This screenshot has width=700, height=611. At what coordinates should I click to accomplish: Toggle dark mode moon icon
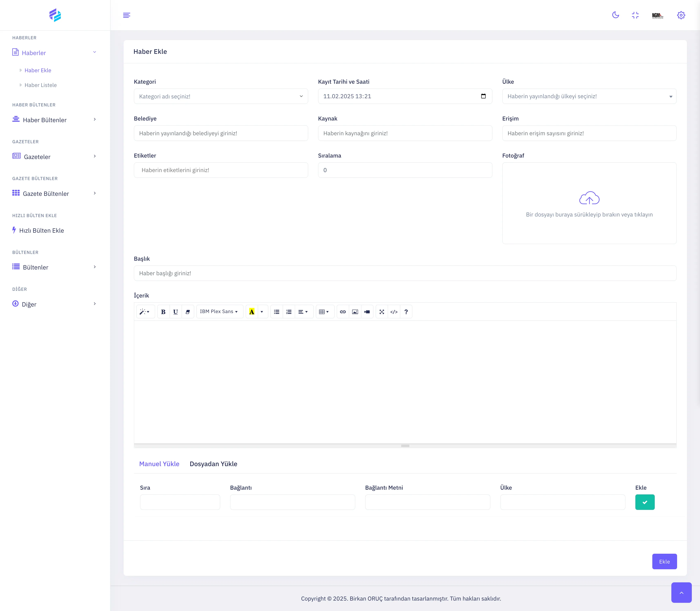[615, 15]
